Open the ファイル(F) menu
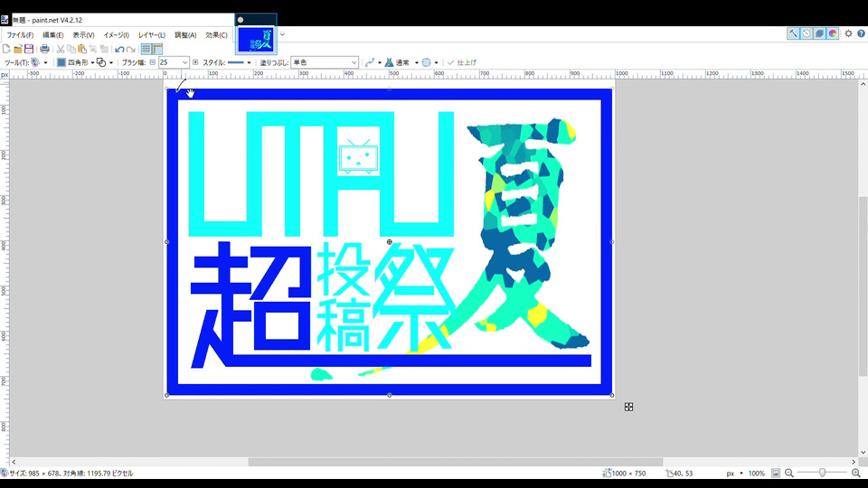The image size is (868, 488). click(20, 35)
